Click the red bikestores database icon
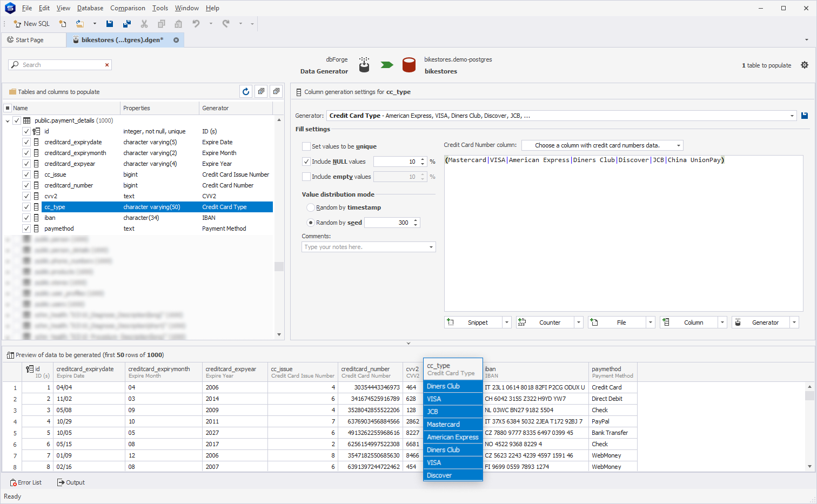Viewport: 817px width, 504px height. point(409,65)
